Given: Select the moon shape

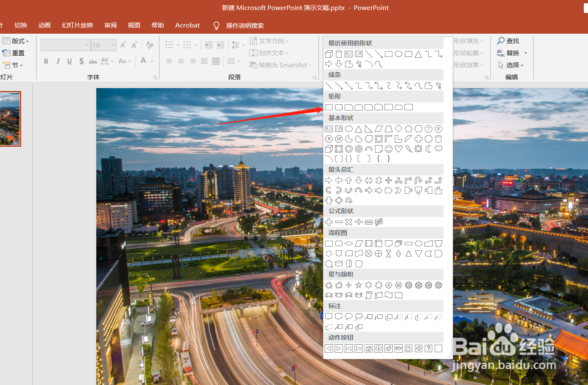Looking at the screenshot, I should point(429,149).
